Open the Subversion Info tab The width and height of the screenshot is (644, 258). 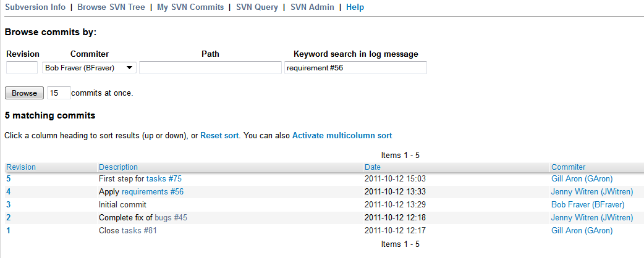tap(35, 7)
